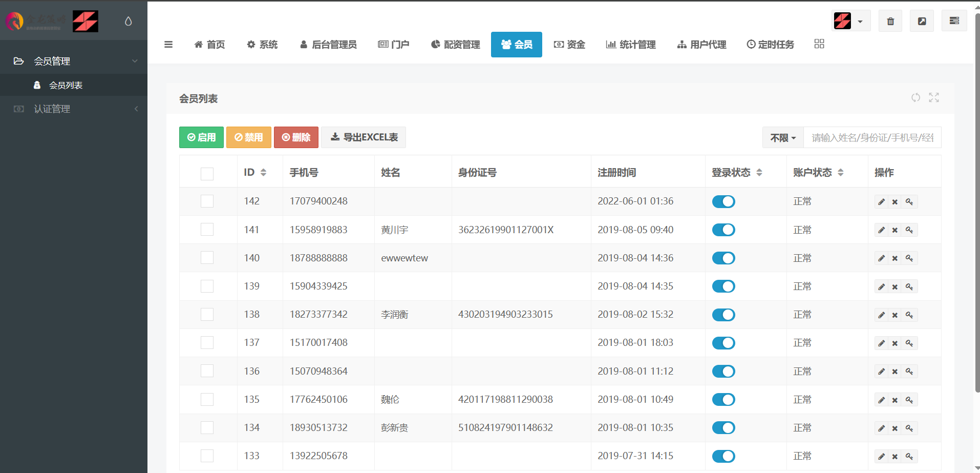Image resolution: width=980 pixels, height=473 pixels.
Task: Open user avatar dropdown in top right
Action: [x=850, y=21]
